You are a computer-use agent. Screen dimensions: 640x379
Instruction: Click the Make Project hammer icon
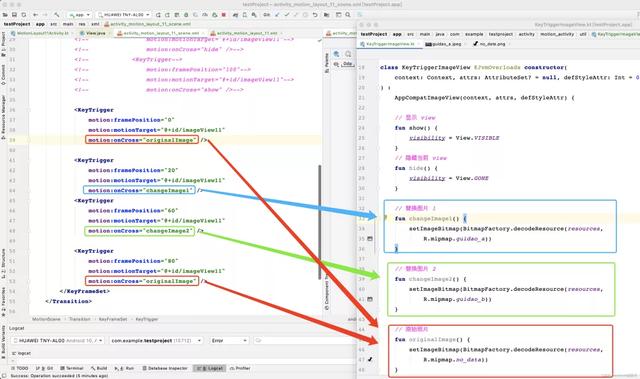(x=57, y=15)
